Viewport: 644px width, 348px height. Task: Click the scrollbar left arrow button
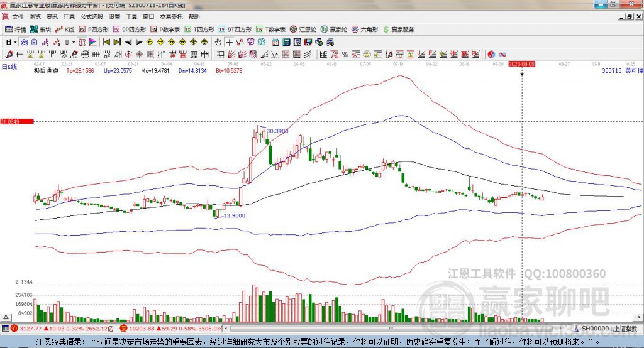click(226, 329)
